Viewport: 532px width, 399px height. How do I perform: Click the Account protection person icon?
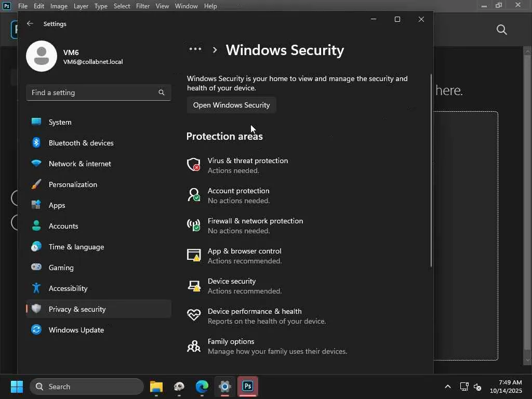coord(194,195)
